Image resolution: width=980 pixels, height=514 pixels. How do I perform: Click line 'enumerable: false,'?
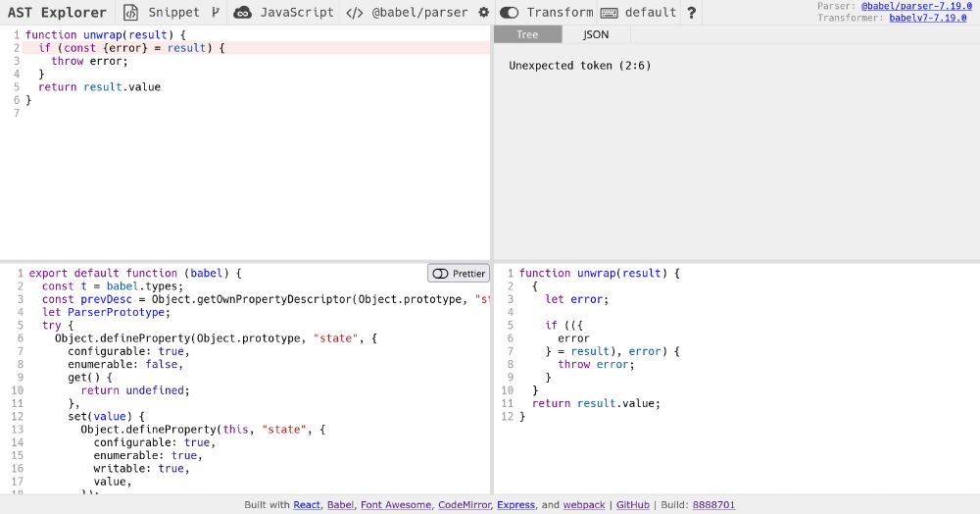click(x=125, y=364)
